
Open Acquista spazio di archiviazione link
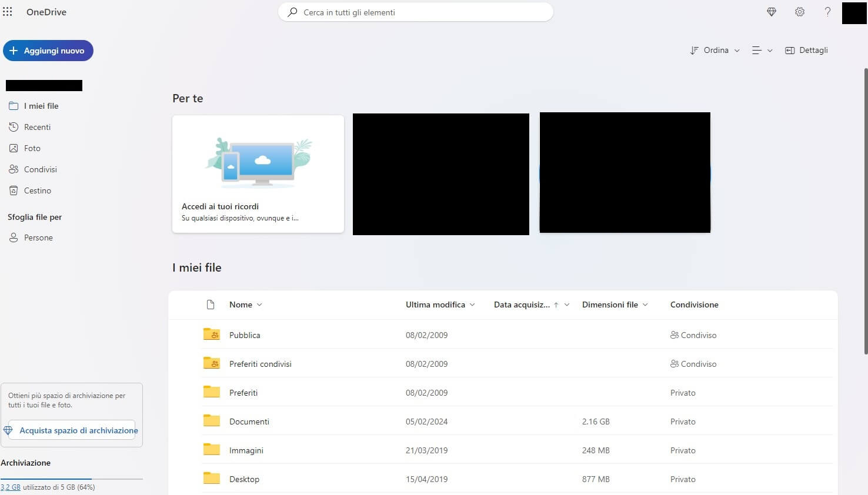pyautogui.click(x=76, y=430)
